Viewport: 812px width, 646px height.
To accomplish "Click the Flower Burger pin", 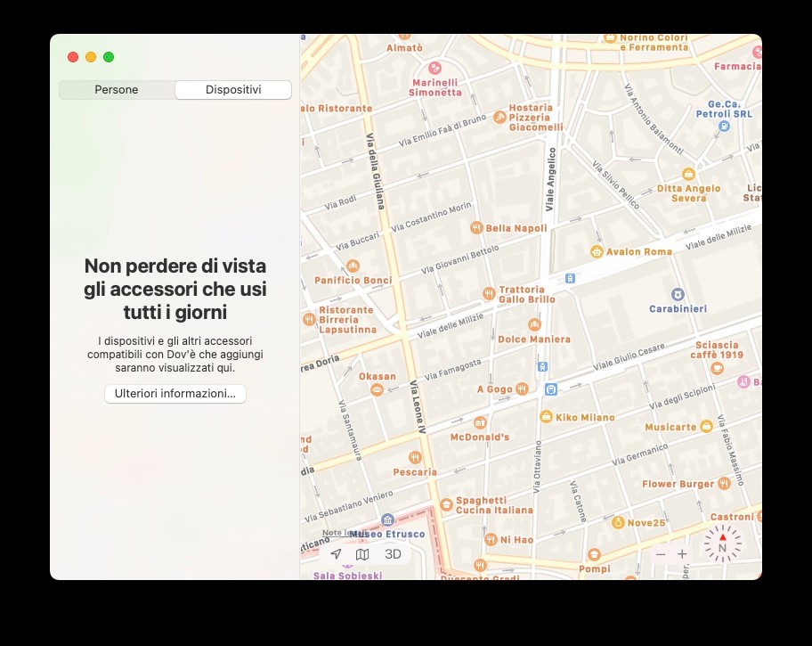I will point(724,484).
